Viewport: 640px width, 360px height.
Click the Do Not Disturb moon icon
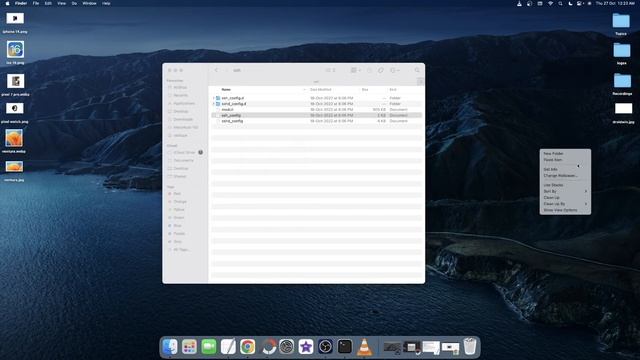pos(570,3)
